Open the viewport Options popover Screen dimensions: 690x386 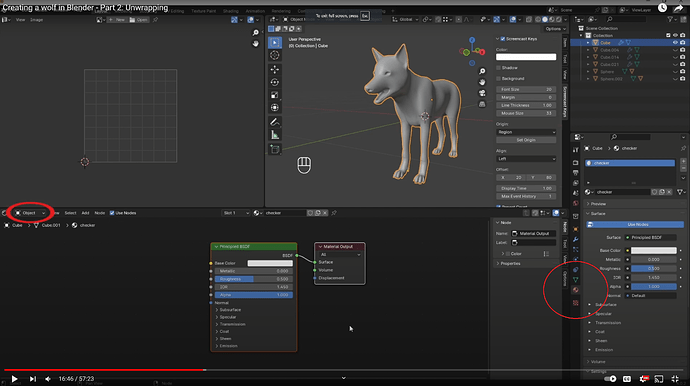tap(555, 29)
